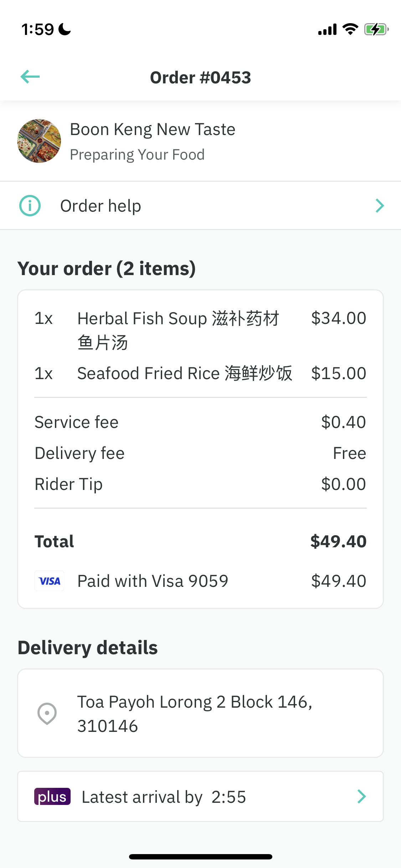401x868 pixels.
Task: Tap the Visa card logo
Action: click(x=50, y=581)
